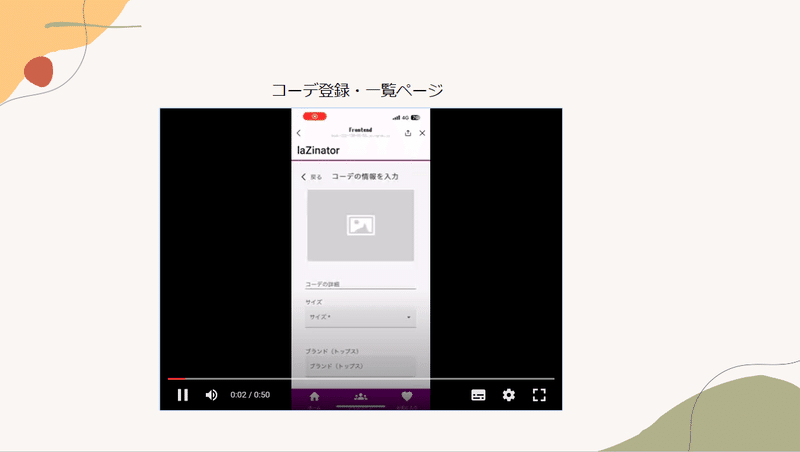800x452 pixels.
Task: Click the image upload placeholder
Action: click(x=360, y=225)
